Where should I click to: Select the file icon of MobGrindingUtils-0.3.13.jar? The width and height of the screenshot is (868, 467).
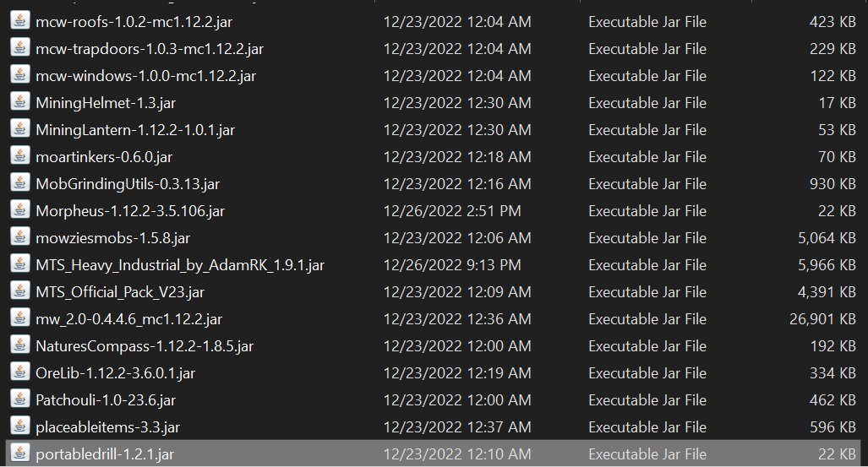click(20, 183)
